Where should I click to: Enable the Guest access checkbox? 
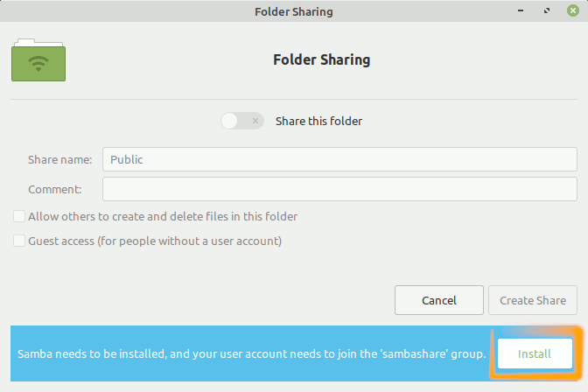[x=19, y=241]
